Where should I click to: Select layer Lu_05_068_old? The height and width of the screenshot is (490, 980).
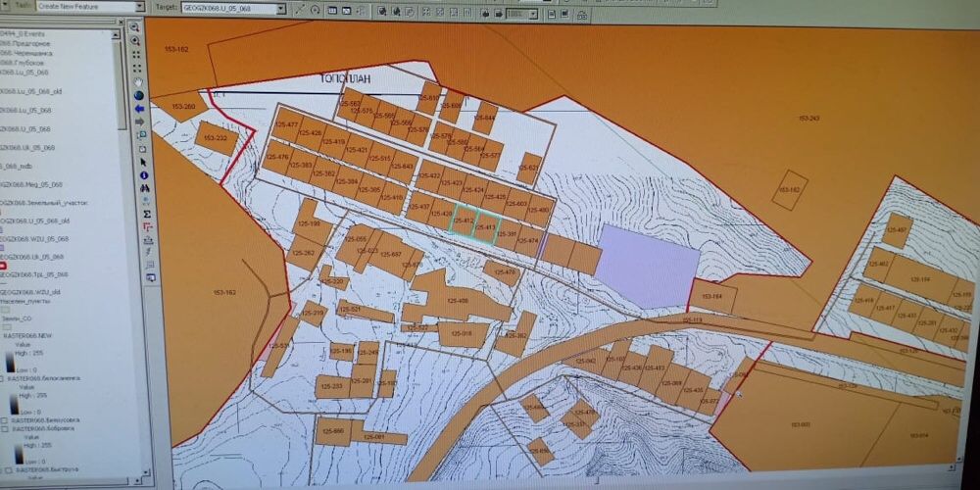[x=31, y=91]
